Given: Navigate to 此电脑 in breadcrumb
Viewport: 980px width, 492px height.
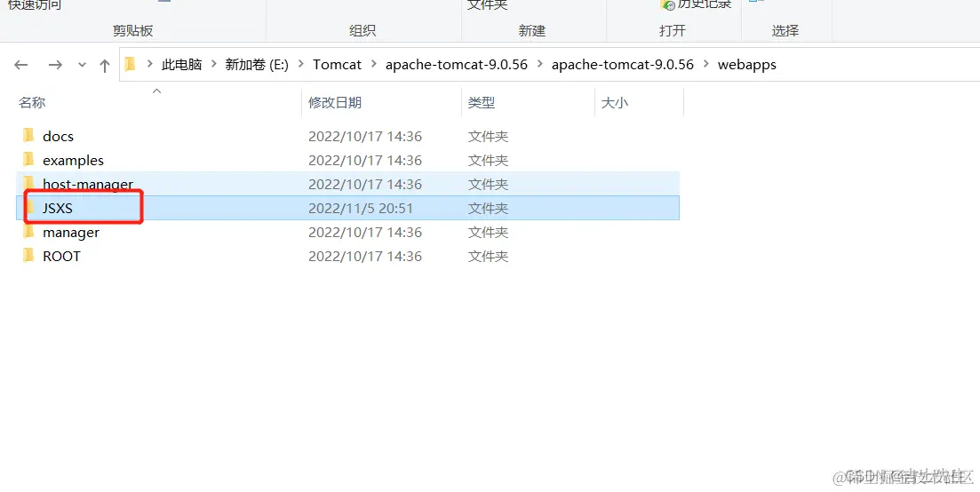Looking at the screenshot, I should tap(182, 64).
